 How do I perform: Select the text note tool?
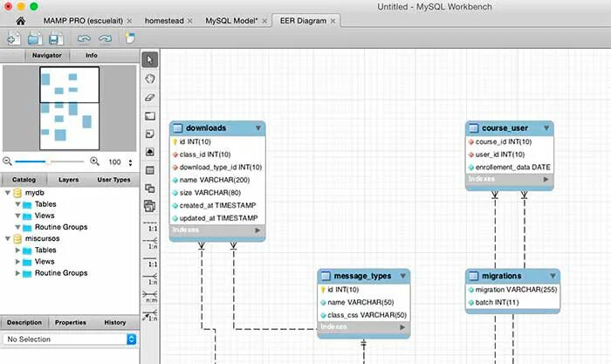[x=150, y=134]
